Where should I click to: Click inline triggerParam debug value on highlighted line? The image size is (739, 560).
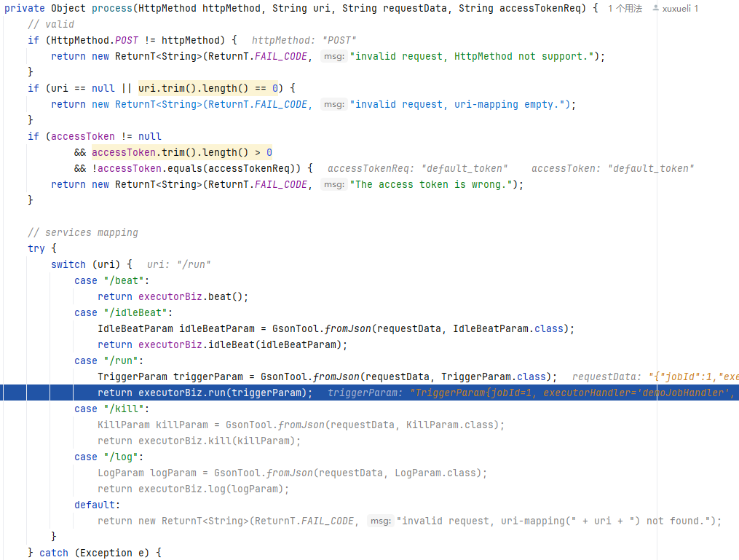(x=533, y=393)
